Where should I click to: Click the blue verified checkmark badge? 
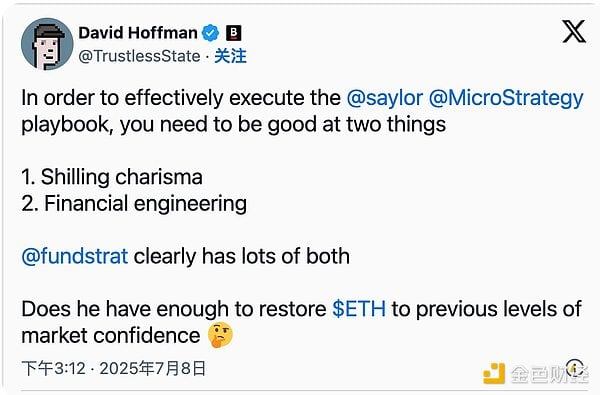pyautogui.click(x=210, y=33)
